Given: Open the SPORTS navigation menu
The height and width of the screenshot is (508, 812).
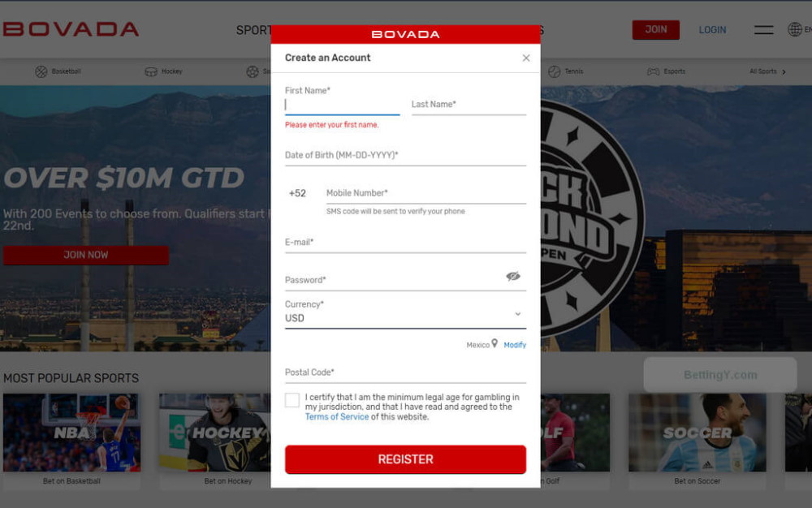Looking at the screenshot, I should [254, 29].
